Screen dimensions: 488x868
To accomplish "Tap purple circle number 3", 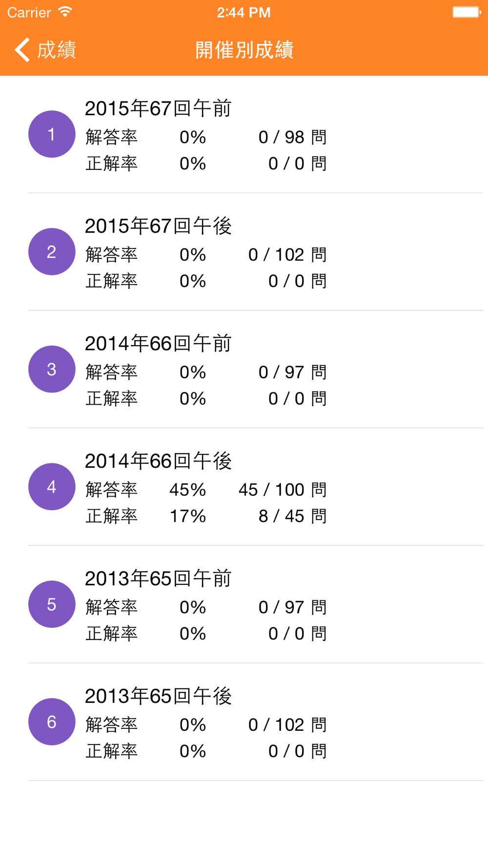I will (52, 370).
